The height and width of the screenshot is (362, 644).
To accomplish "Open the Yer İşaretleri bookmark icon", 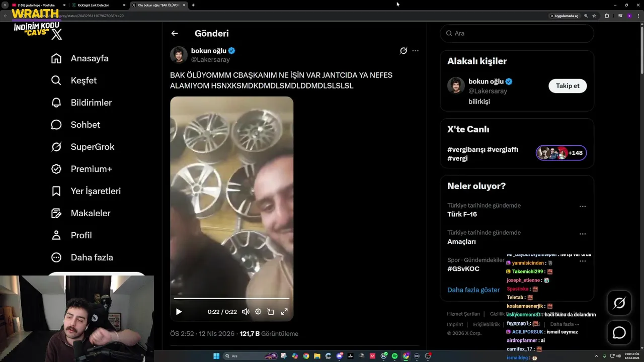I will tap(56, 191).
